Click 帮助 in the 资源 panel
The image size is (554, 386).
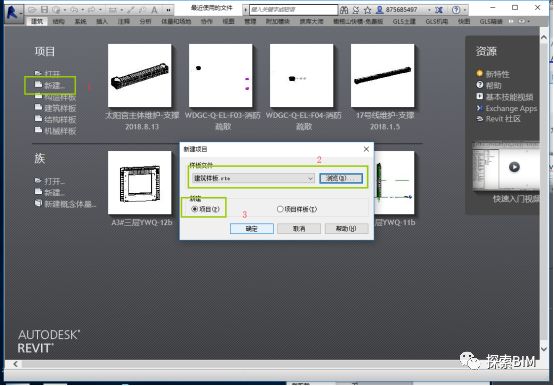[489, 85]
